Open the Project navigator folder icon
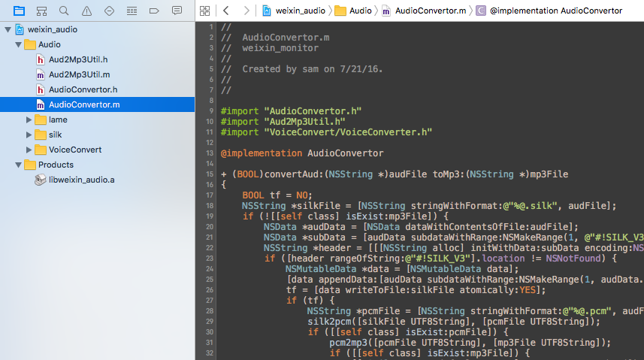The width and height of the screenshot is (644, 360). click(x=19, y=11)
